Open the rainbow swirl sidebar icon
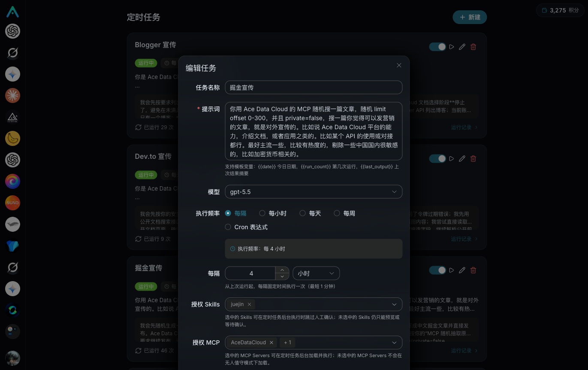This screenshot has width=588, height=370. 12,182
